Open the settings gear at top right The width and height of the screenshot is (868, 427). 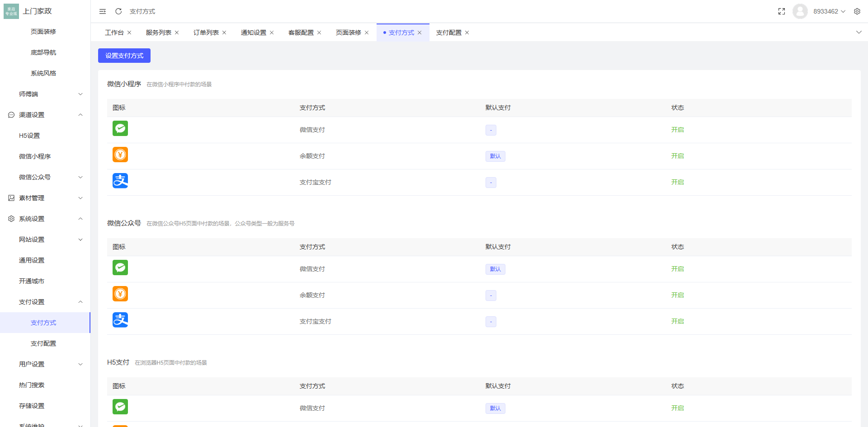pos(857,11)
